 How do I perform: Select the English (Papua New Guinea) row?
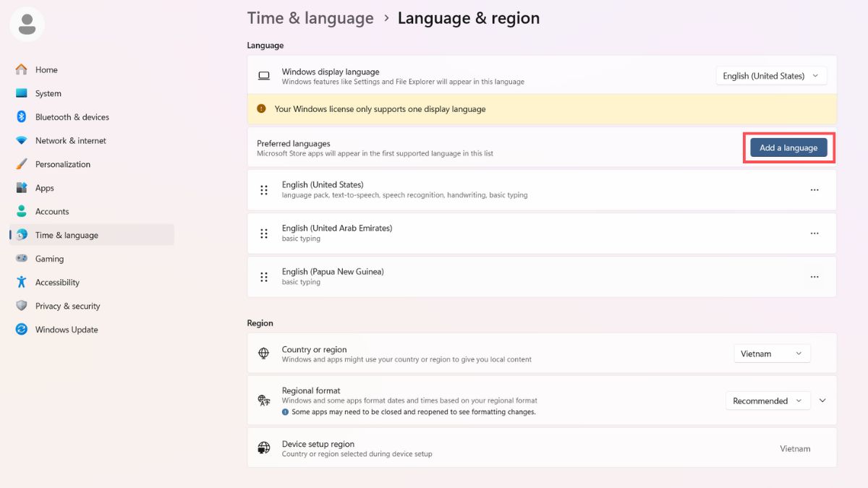coord(542,277)
